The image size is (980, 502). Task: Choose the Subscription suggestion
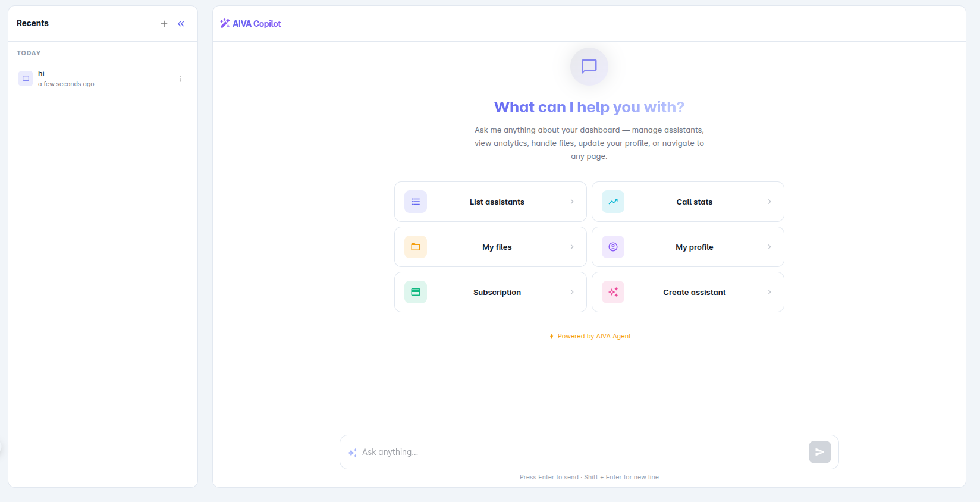coord(491,292)
